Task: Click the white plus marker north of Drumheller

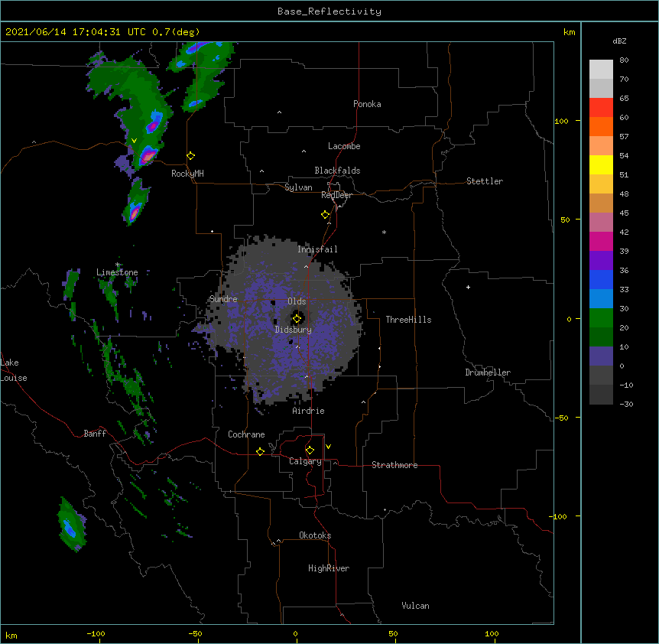Action: [468, 287]
